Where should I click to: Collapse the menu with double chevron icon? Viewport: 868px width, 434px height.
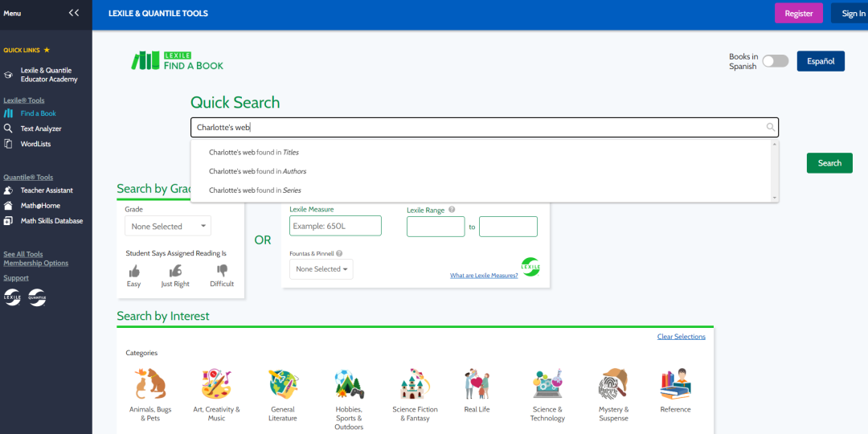[x=74, y=13]
